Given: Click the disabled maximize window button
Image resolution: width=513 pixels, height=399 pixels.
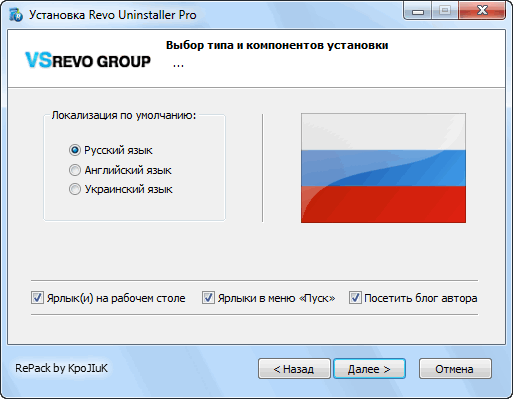Looking at the screenshot, I should 445,11.
